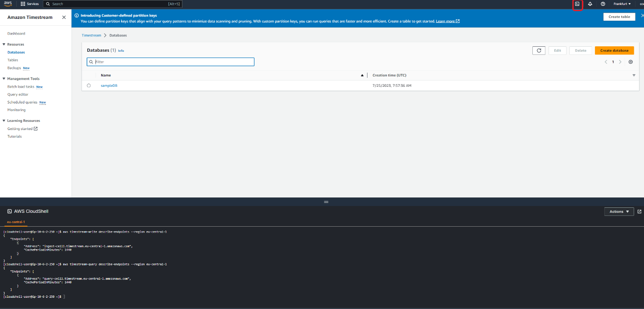Follow the Learn more link in banner
Viewport: 644px width, 309px height.
click(x=448, y=21)
